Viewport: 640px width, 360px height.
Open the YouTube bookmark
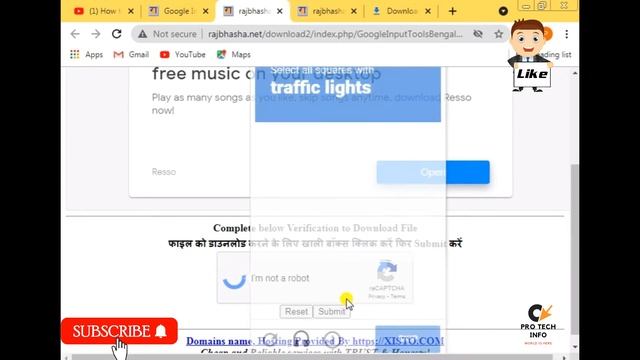pyautogui.click(x=182, y=54)
